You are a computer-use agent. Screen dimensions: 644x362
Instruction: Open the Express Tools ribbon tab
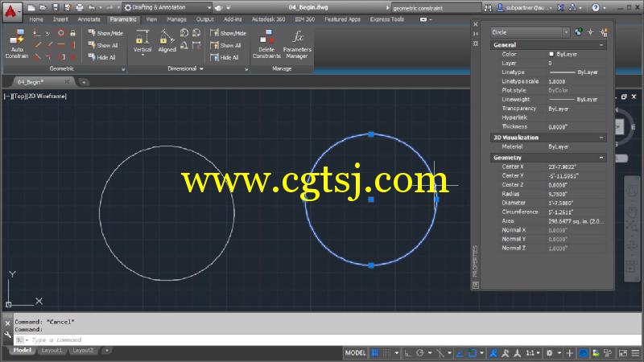pos(387,19)
